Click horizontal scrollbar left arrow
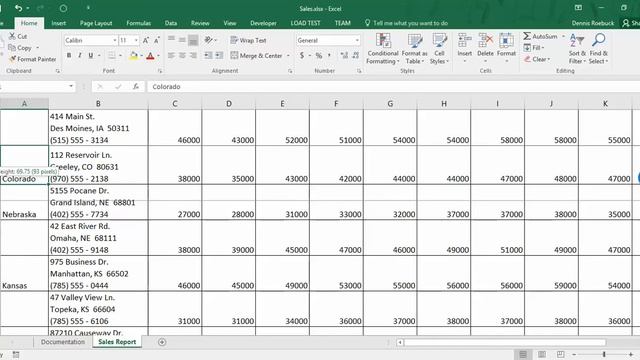640x360 pixels. pos(400,342)
